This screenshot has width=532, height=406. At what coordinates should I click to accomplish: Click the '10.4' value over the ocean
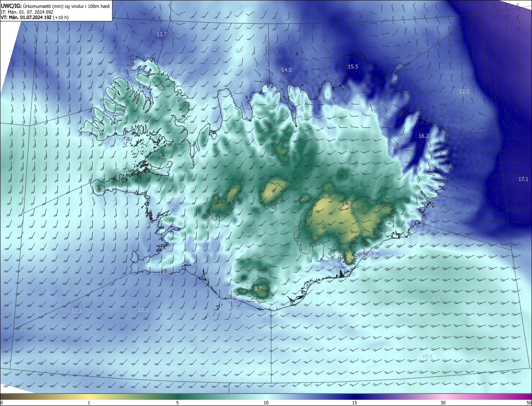(427, 357)
